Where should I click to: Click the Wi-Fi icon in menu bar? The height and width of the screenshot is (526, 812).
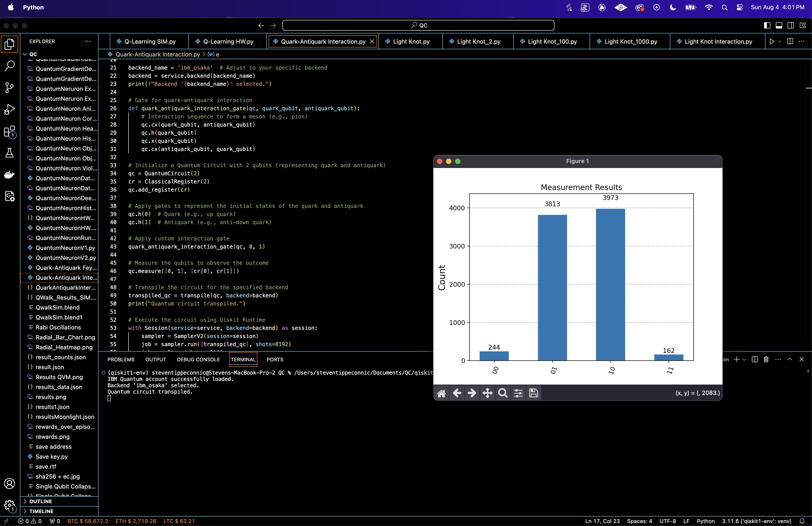tap(709, 7)
